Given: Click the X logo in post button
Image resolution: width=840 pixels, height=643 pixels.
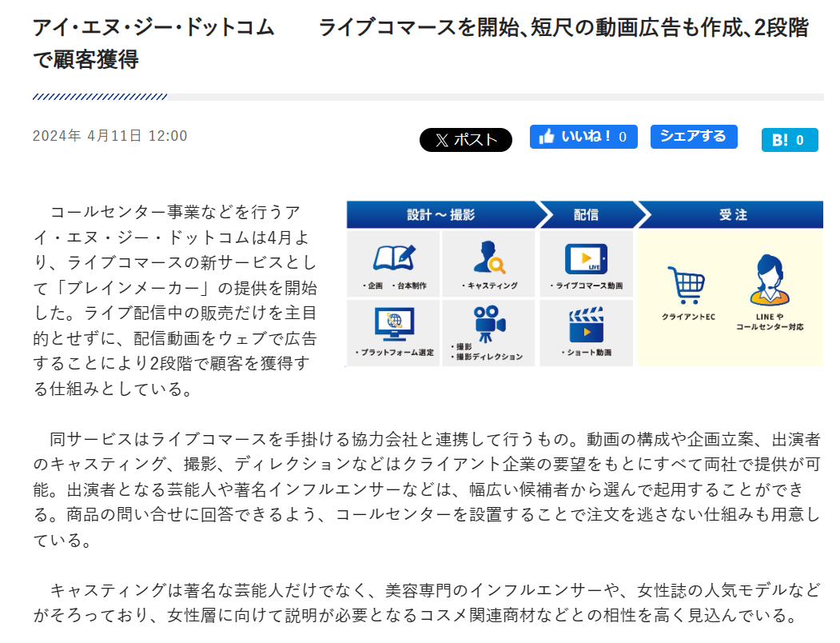Looking at the screenshot, I should 442,140.
